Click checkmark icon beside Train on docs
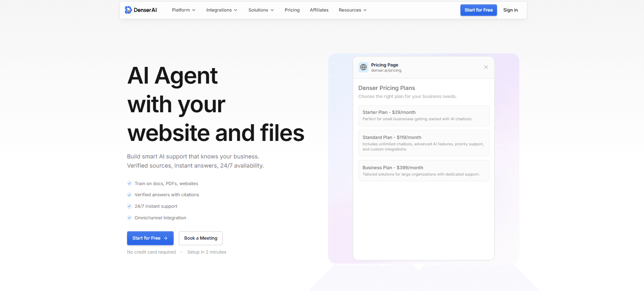 pos(129,184)
